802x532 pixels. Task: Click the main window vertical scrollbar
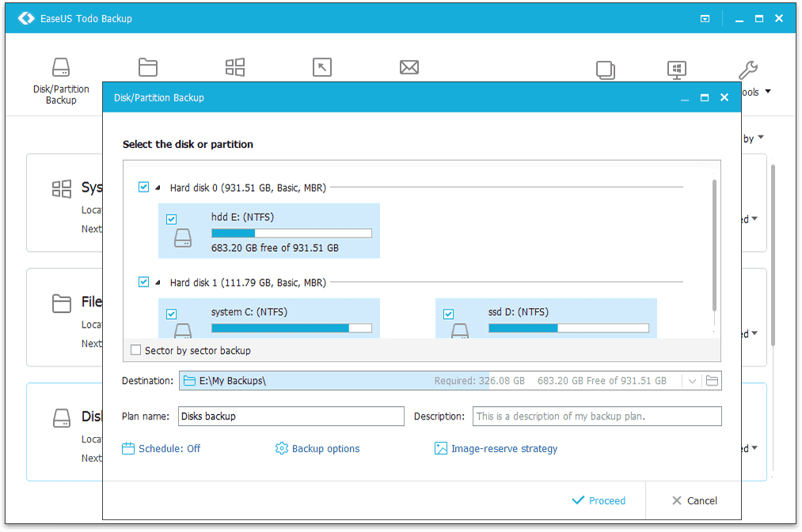click(773, 256)
